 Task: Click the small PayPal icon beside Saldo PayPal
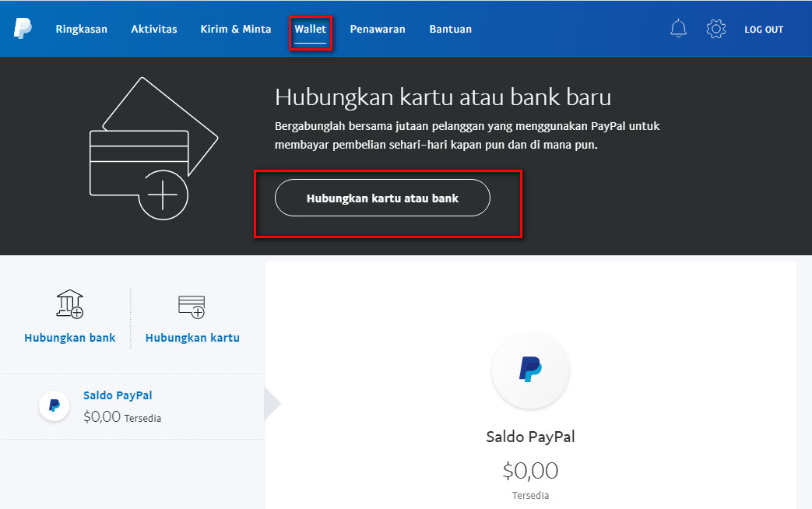[x=54, y=405]
